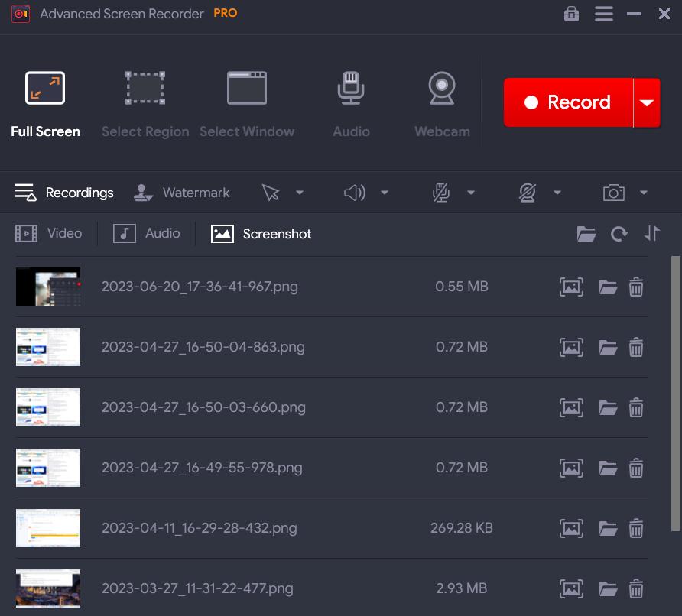Switch to the Audio recordings tab
This screenshot has height=616, width=682.
point(146,233)
